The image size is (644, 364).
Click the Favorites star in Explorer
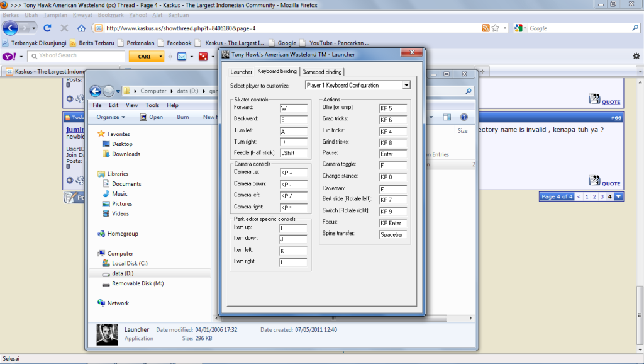(x=101, y=134)
